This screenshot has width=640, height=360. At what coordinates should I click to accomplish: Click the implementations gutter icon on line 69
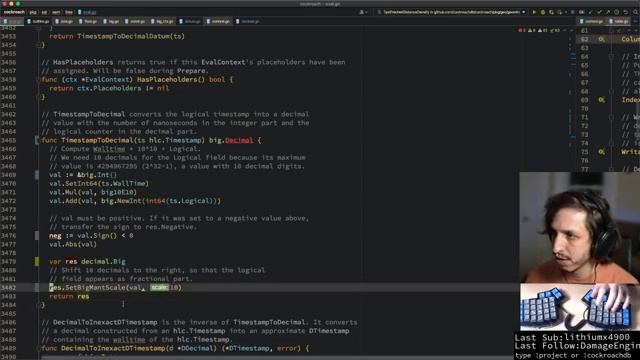tap(601, 100)
